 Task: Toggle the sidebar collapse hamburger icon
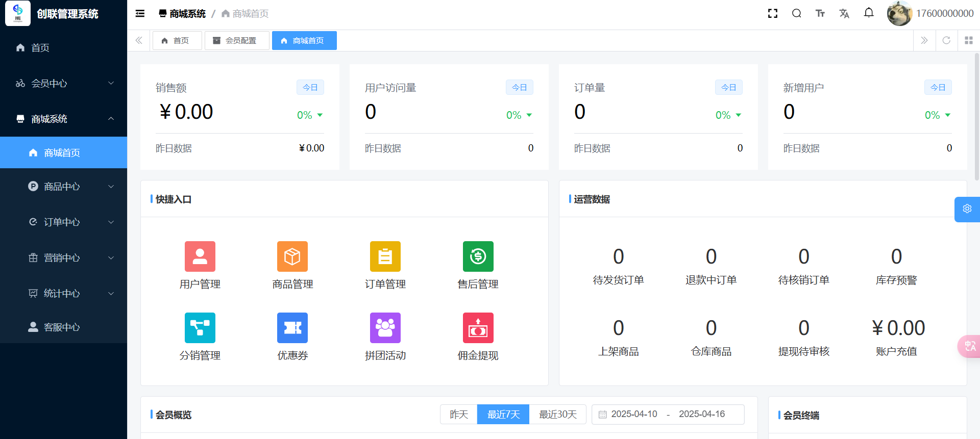tap(140, 14)
